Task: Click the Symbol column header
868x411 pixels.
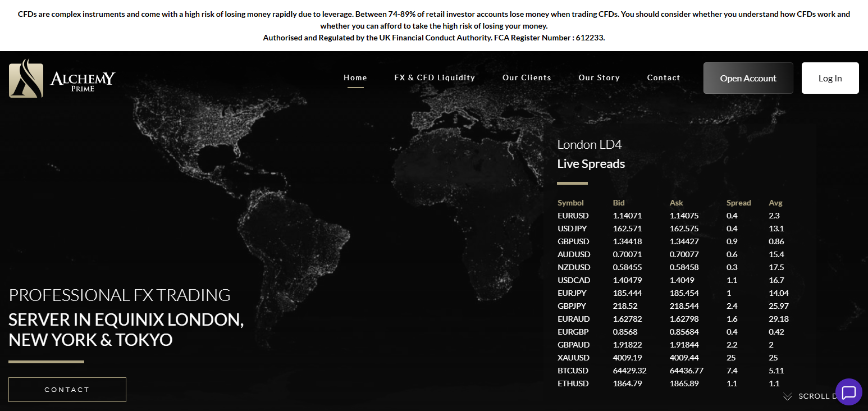Action: (570, 203)
